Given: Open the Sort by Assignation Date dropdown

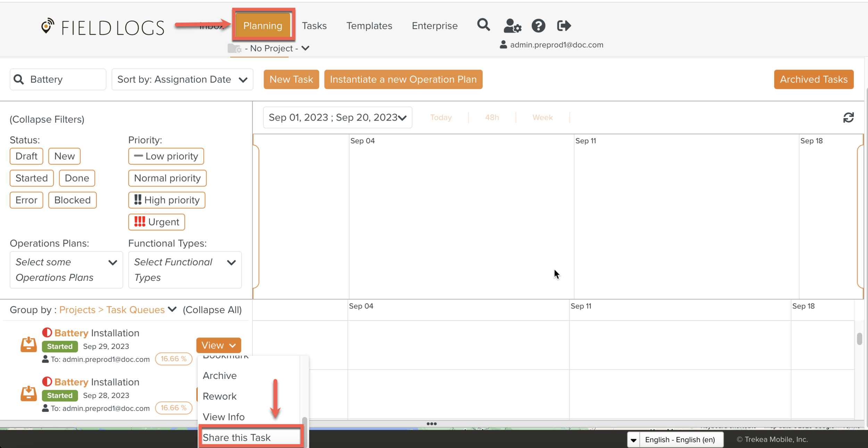Looking at the screenshot, I should [182, 80].
